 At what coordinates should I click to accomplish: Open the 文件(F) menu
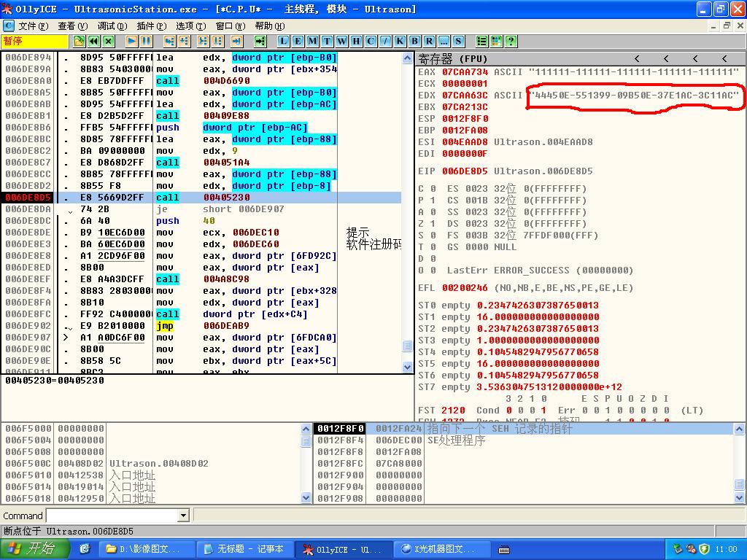pyautogui.click(x=34, y=26)
